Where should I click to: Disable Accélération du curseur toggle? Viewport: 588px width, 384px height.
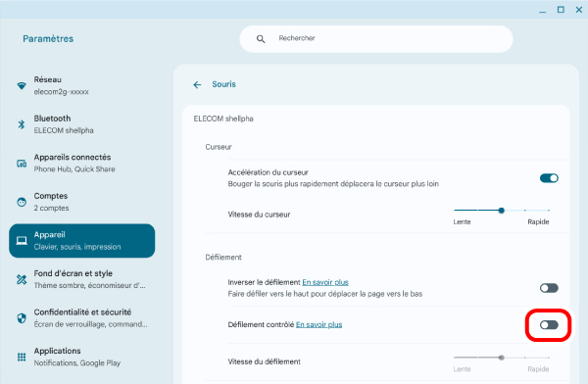click(549, 178)
